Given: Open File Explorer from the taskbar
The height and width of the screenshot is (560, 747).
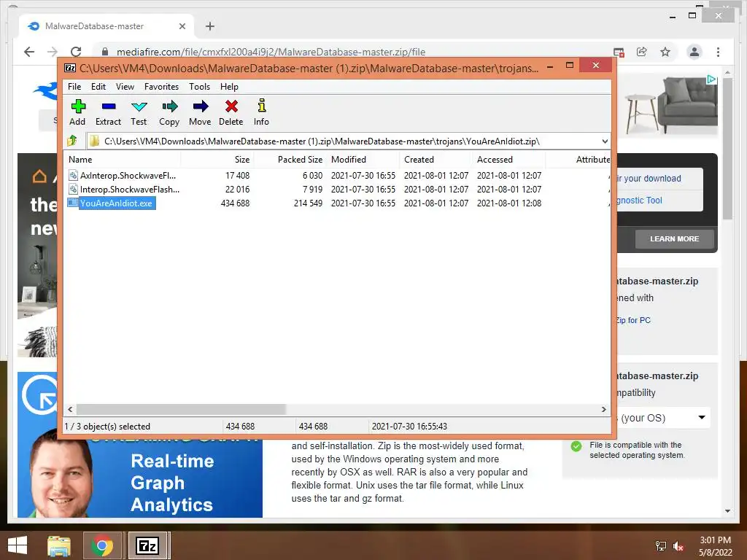Looking at the screenshot, I should 59,545.
